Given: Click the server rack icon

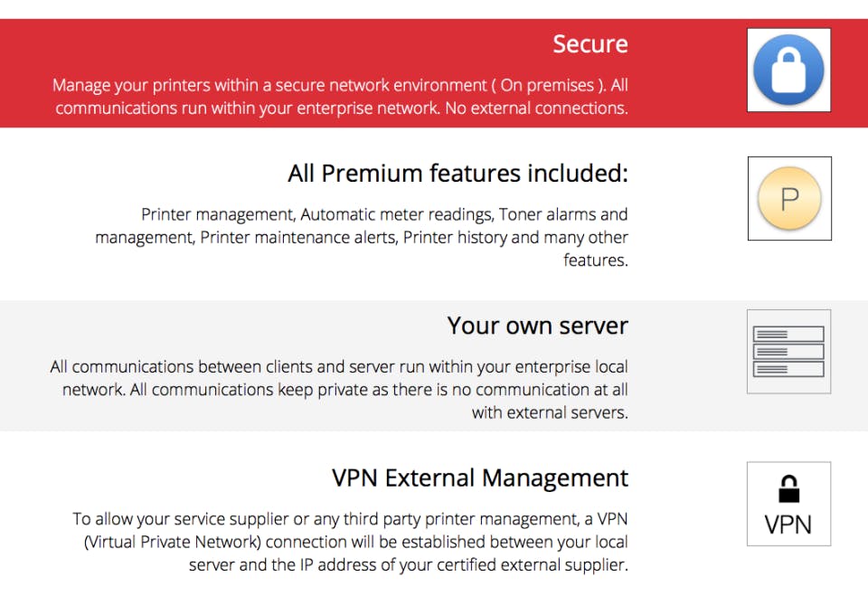Looking at the screenshot, I should click(788, 351).
